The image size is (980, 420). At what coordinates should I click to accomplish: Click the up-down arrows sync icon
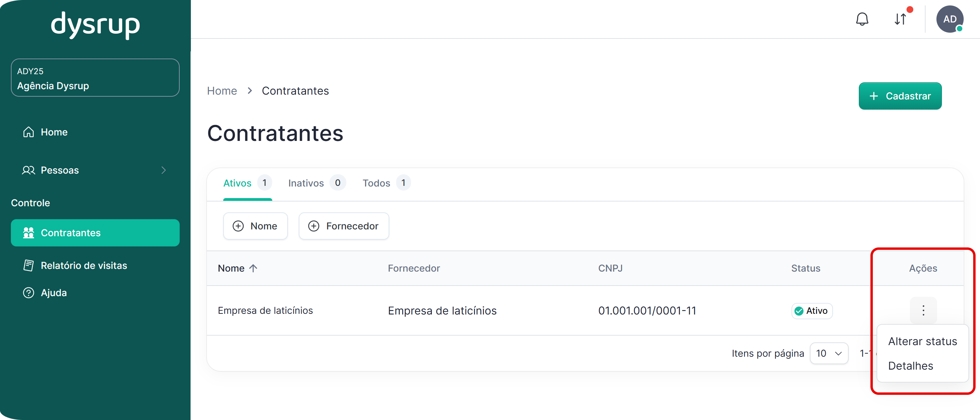900,19
